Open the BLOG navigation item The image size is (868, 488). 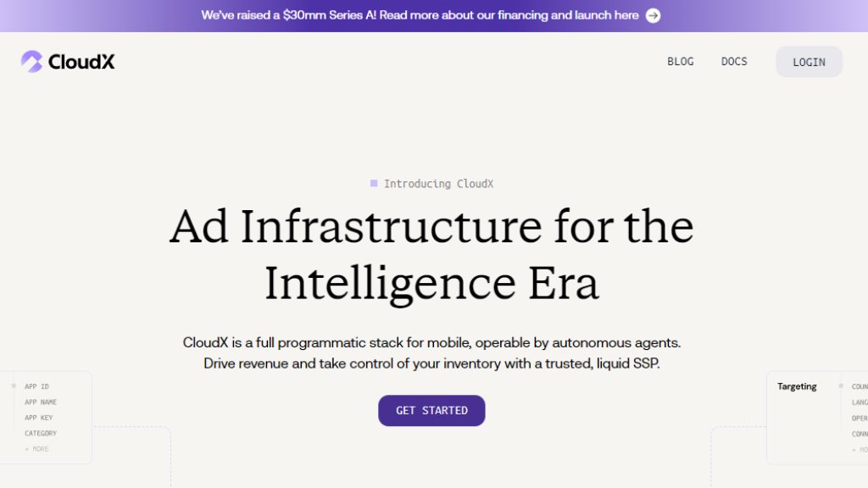680,62
